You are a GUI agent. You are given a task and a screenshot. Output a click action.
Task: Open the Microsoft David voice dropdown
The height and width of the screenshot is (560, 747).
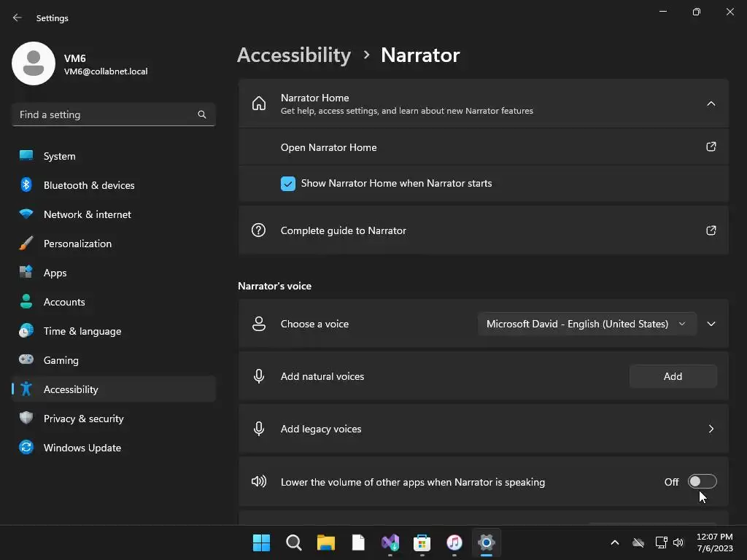587,324
